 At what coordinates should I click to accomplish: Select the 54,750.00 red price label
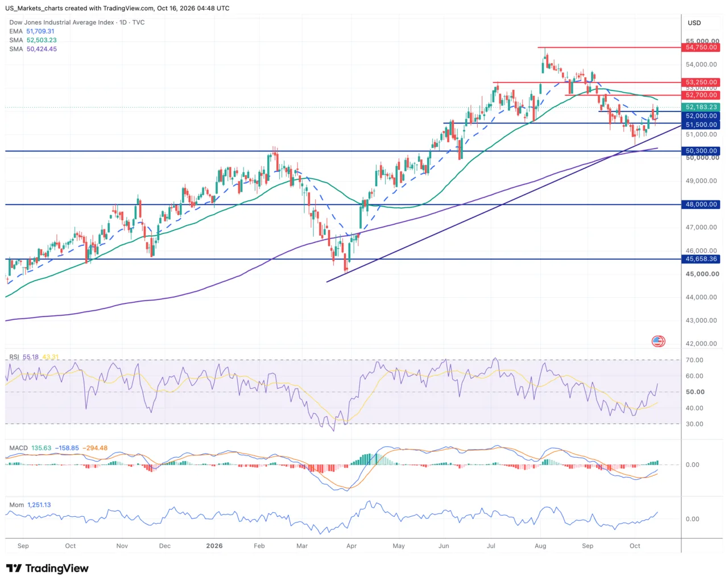tap(701, 48)
